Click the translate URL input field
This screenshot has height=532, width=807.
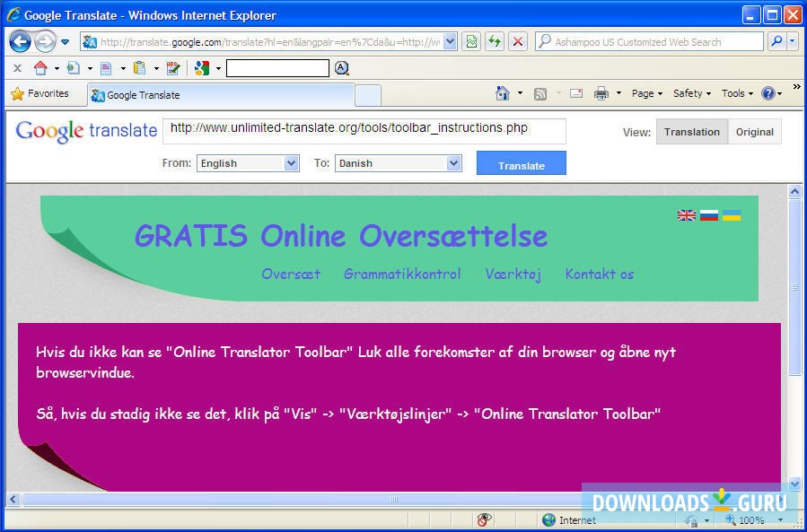coord(364,131)
